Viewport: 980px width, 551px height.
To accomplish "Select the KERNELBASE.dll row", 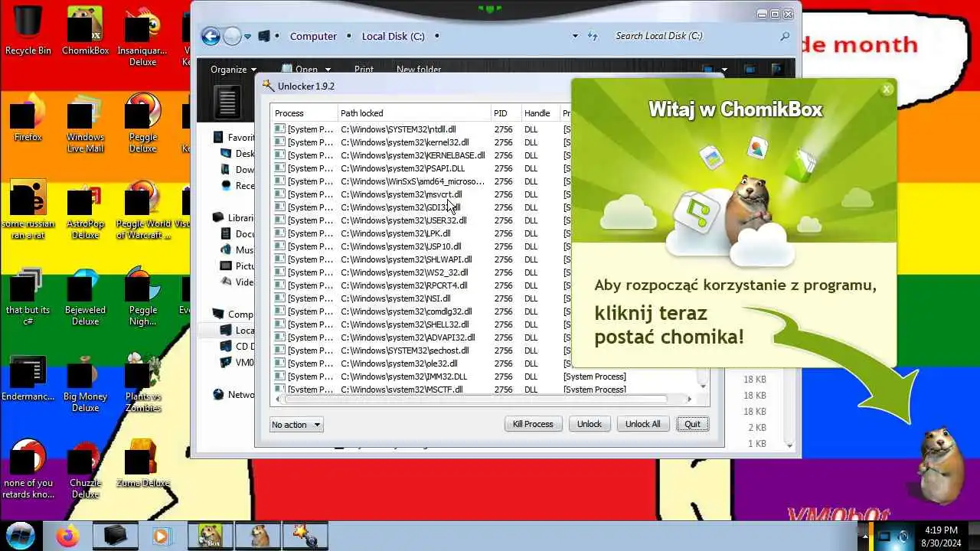I will point(420,155).
